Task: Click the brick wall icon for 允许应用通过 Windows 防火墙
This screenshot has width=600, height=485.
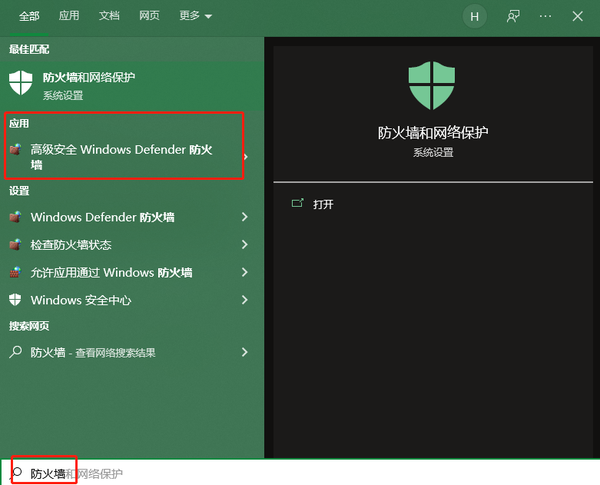Action: click(x=15, y=272)
